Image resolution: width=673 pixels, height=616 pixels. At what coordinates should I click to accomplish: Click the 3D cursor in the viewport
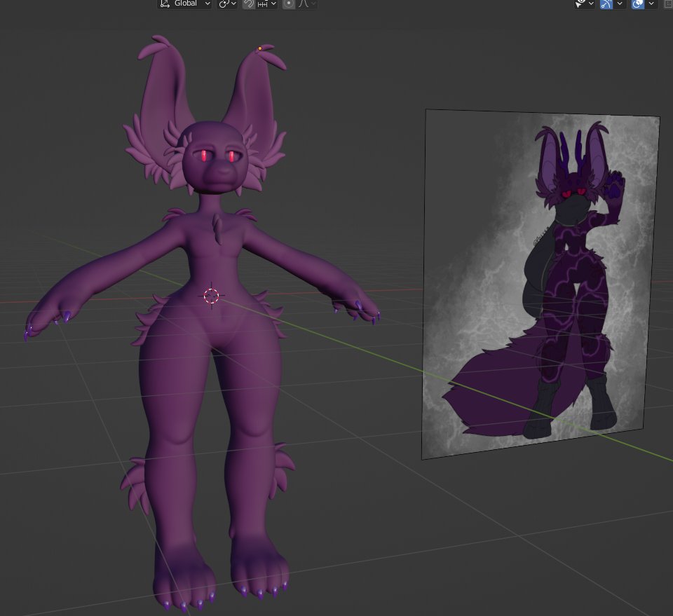pos(211,296)
